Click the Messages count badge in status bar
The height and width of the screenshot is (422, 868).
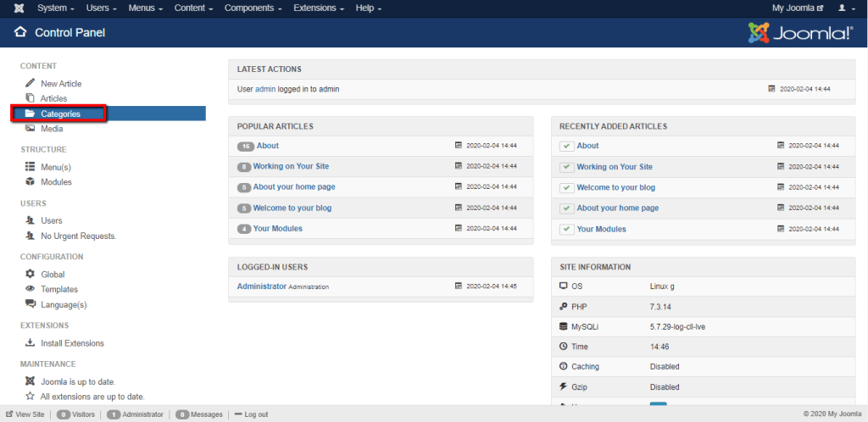182,414
